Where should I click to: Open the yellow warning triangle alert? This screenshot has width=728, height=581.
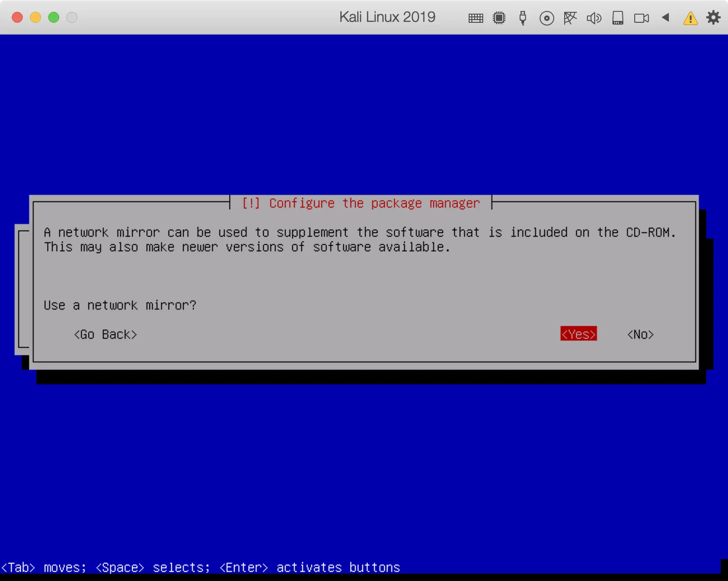point(690,18)
